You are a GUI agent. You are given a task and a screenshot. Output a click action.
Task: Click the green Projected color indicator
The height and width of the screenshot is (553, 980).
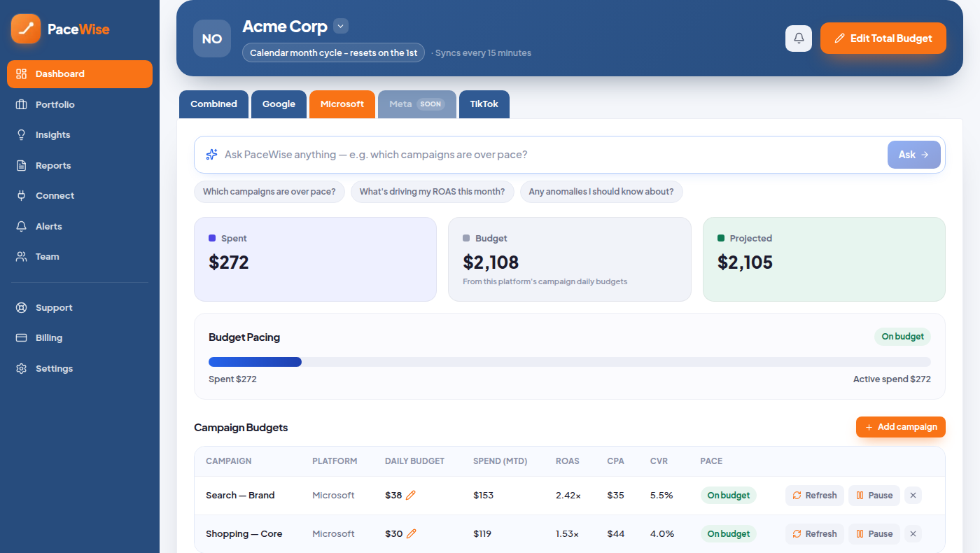(x=721, y=238)
